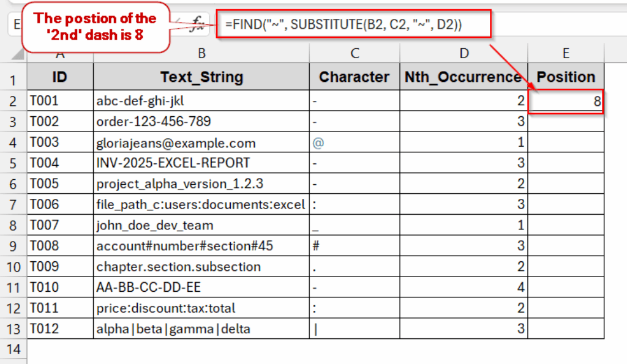Screen dimensions: 627x364
Task: Click the Text_String header cell
Action: (201, 77)
